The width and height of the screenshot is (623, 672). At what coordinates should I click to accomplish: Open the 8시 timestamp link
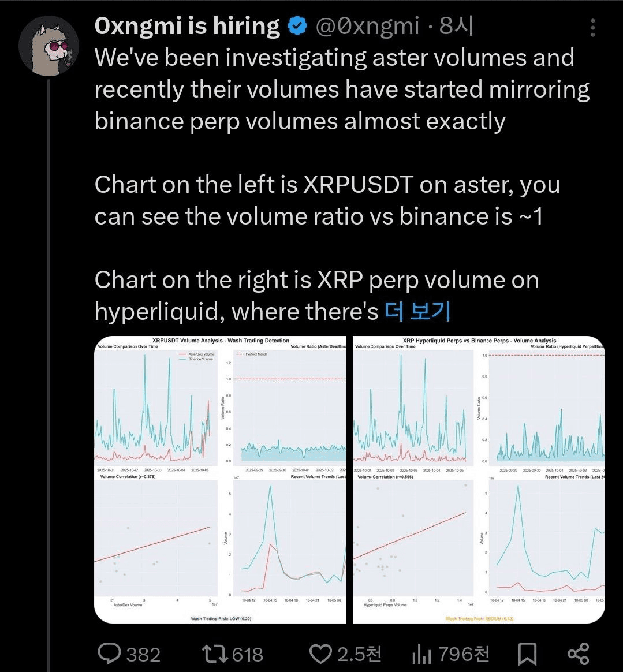click(x=456, y=27)
